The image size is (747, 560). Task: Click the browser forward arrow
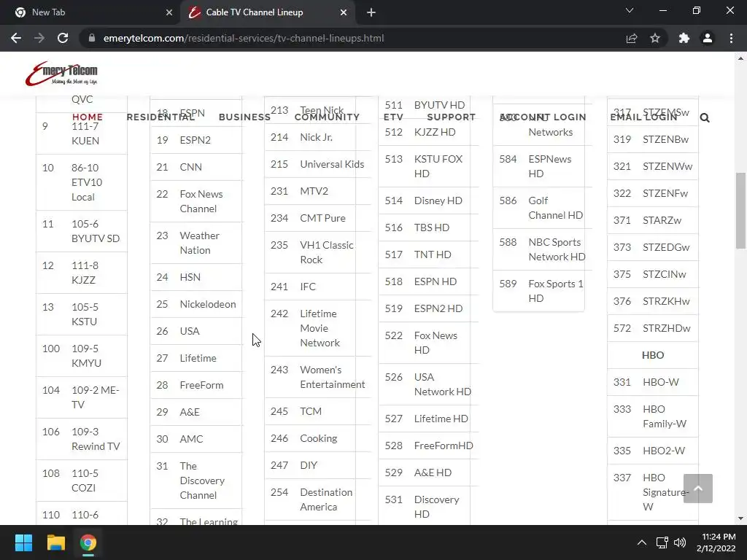[39, 38]
